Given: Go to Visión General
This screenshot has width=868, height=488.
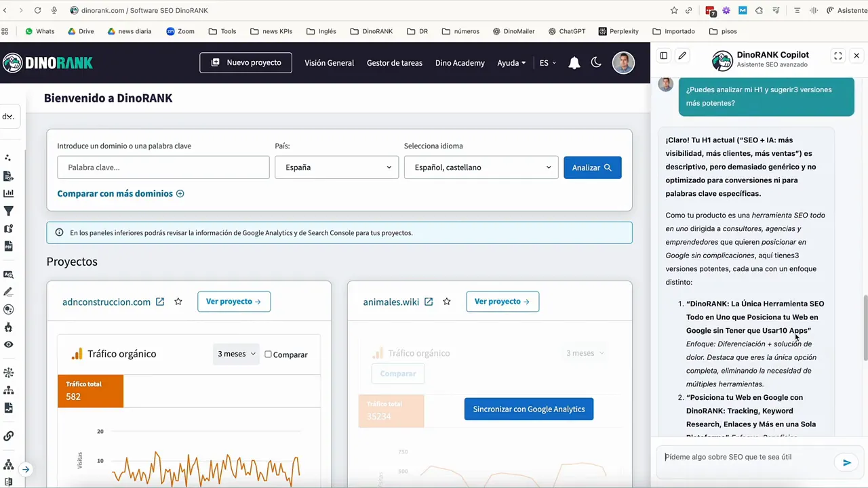Looking at the screenshot, I should point(329,63).
